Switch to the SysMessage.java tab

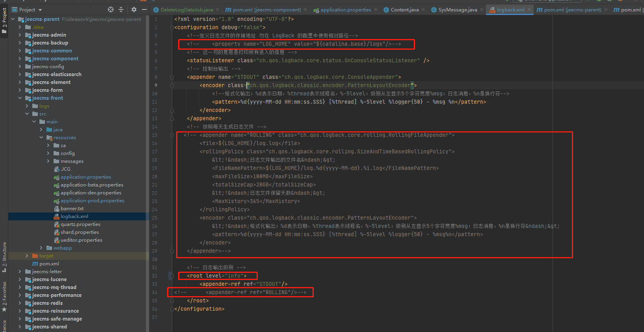click(x=457, y=9)
